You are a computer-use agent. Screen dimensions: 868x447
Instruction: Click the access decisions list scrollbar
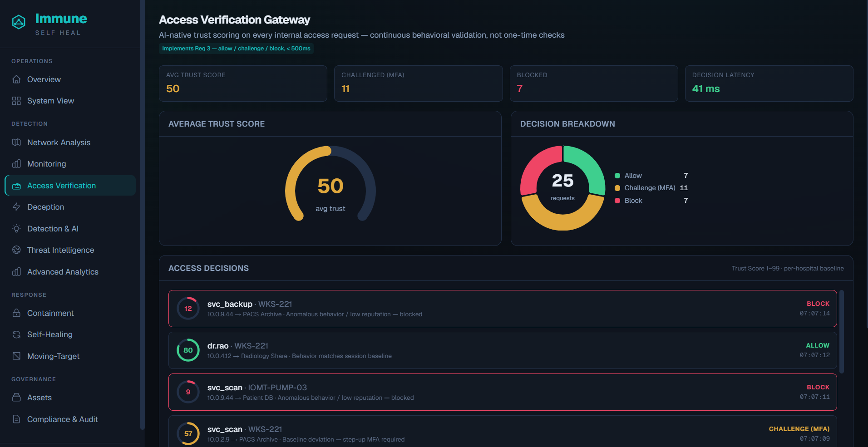(842, 332)
